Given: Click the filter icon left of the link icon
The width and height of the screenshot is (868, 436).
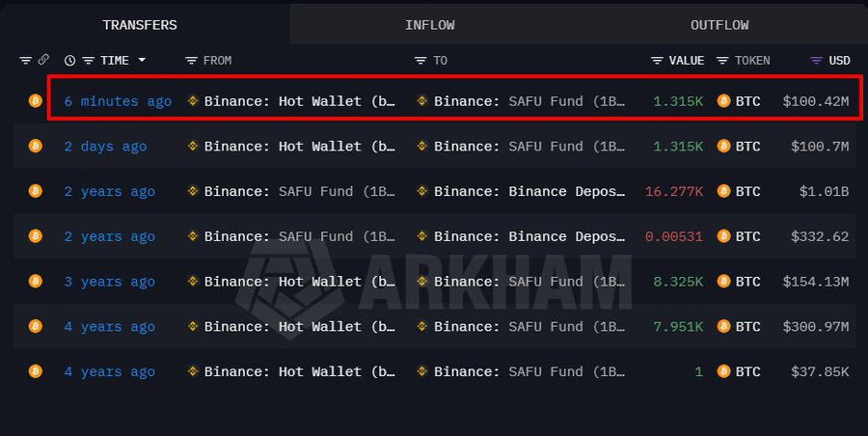Looking at the screenshot, I should [x=25, y=61].
